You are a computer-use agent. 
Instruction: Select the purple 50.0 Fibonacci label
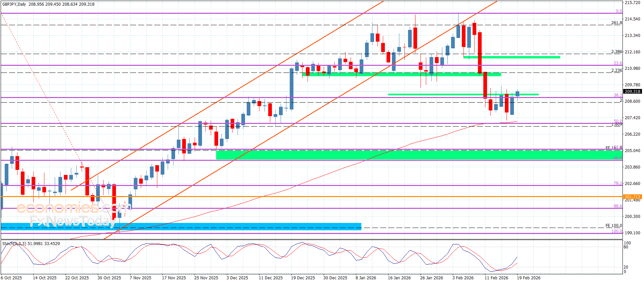click(618, 121)
